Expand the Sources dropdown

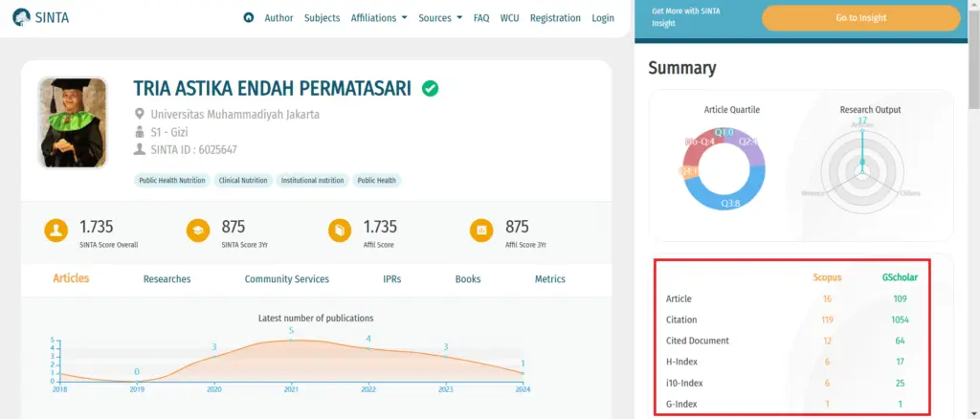click(x=440, y=17)
